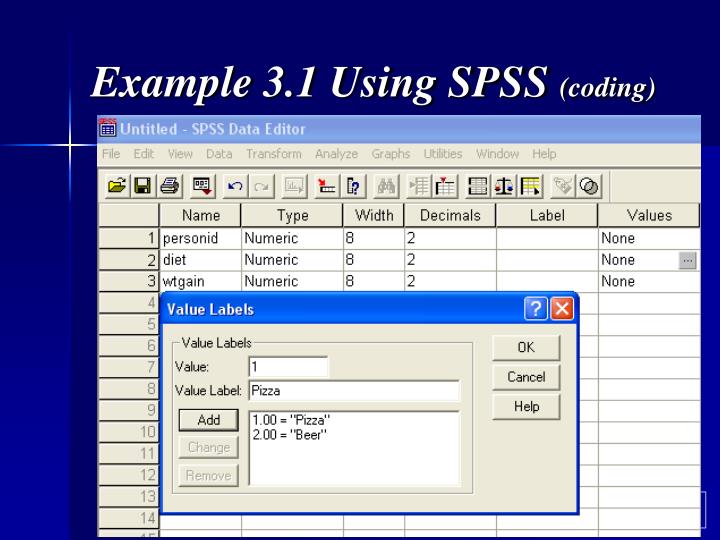Screen dimensions: 720x540
Task: Click the Name column header
Action: pos(200,215)
